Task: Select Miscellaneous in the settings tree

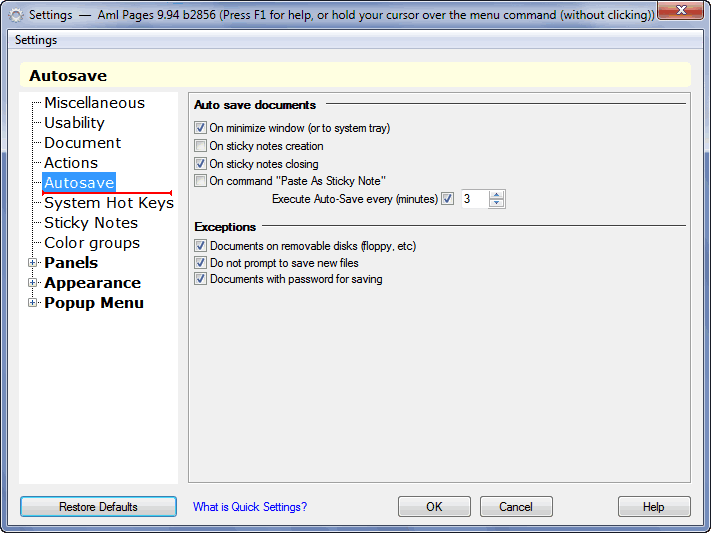Action: click(x=94, y=103)
